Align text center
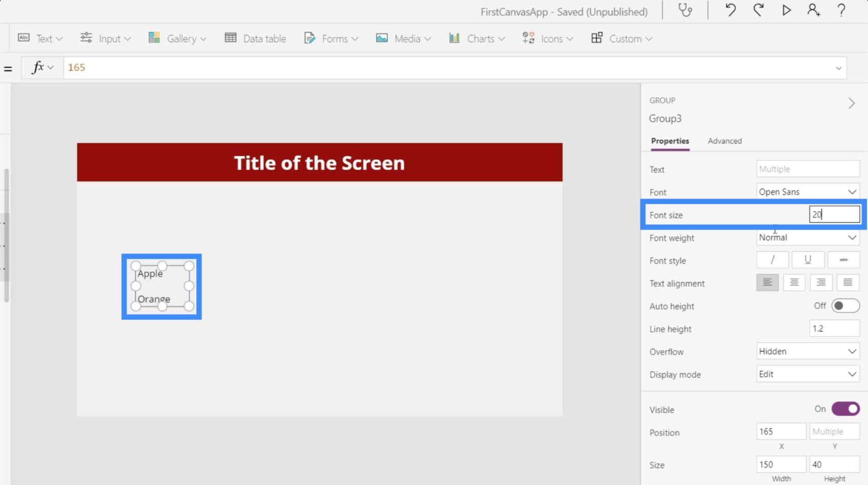 click(x=794, y=282)
